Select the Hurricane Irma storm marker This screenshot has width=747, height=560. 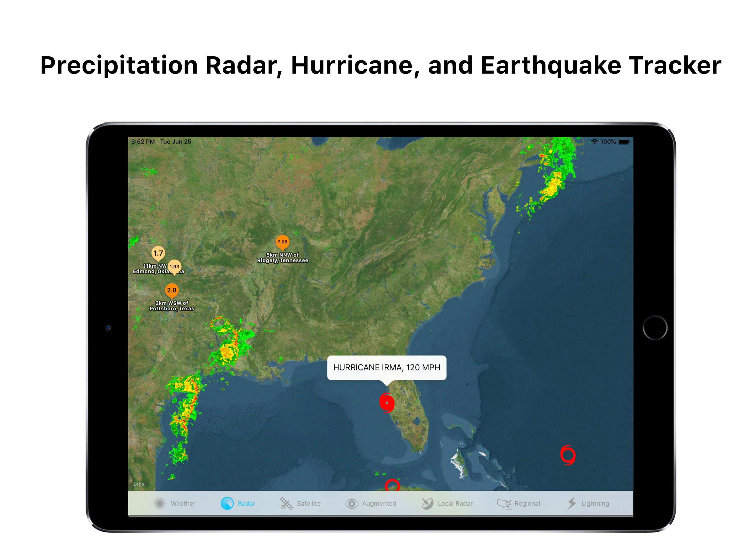(387, 402)
